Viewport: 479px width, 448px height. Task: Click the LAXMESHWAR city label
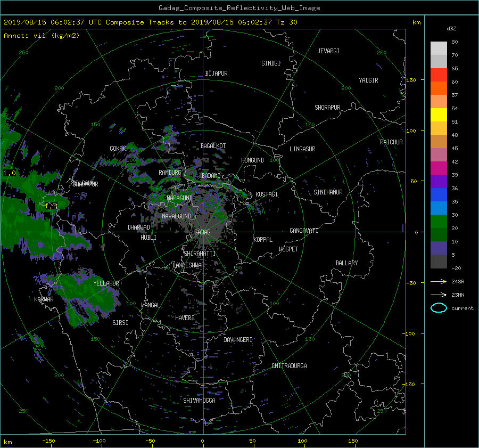188,265
